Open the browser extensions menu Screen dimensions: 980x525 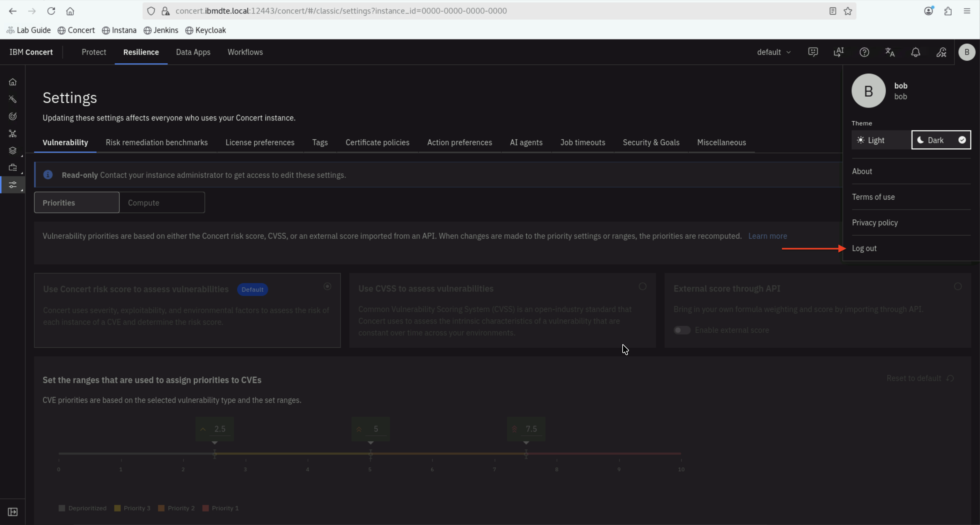pyautogui.click(x=948, y=11)
